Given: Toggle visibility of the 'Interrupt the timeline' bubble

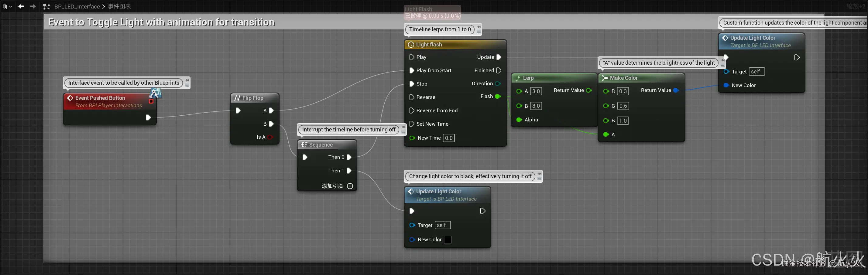Looking at the screenshot, I should [403, 132].
